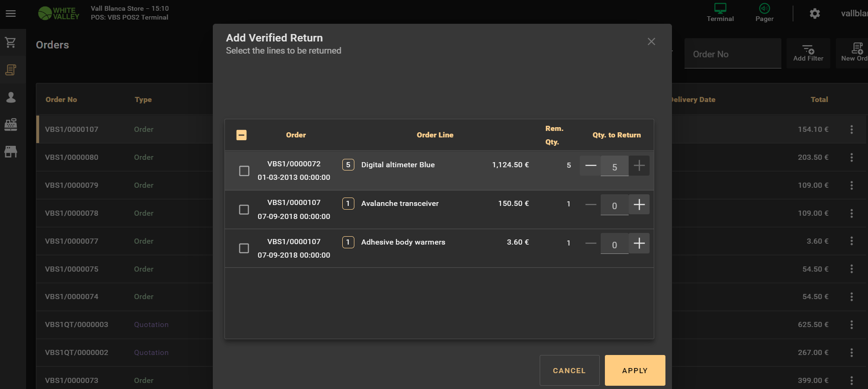Check the Digital altimeter Blue line checkbox

(x=244, y=171)
